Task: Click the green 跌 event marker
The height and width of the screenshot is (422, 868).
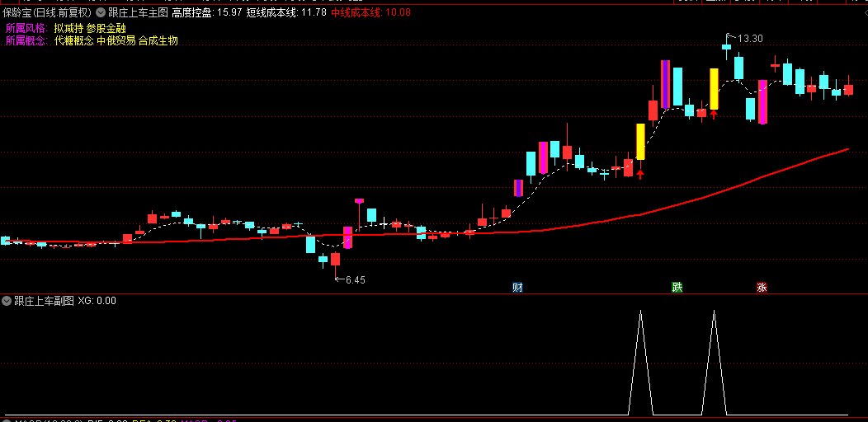Action: click(677, 287)
